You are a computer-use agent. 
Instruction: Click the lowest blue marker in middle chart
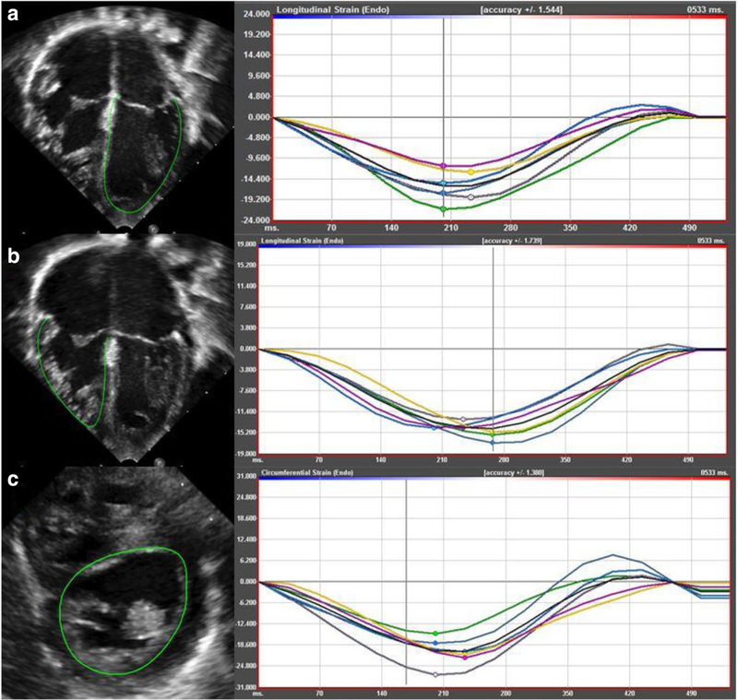pyautogui.click(x=493, y=444)
